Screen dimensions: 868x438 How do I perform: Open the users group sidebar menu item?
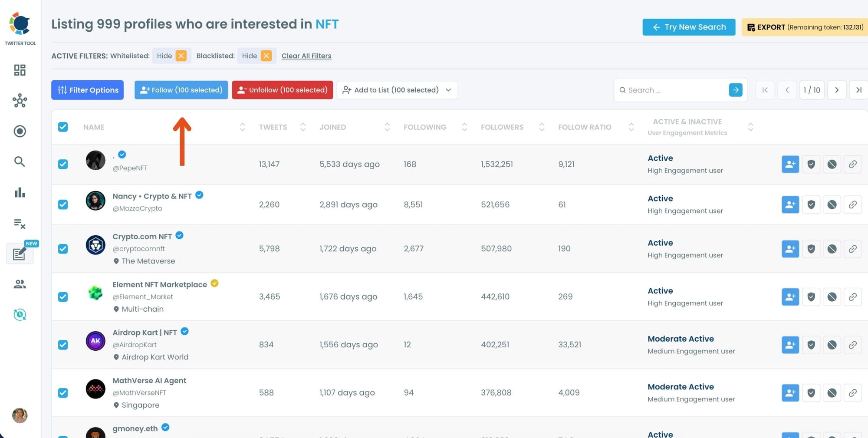20,284
